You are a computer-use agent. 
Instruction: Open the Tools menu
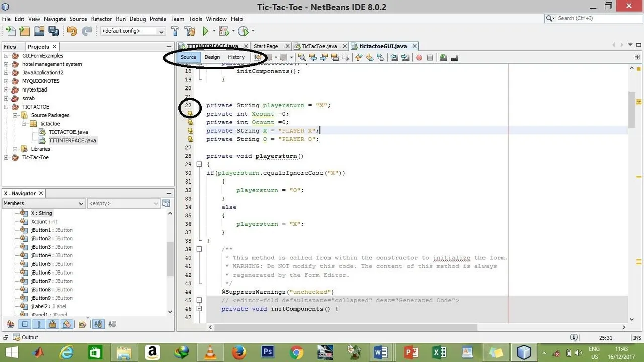tap(195, 19)
